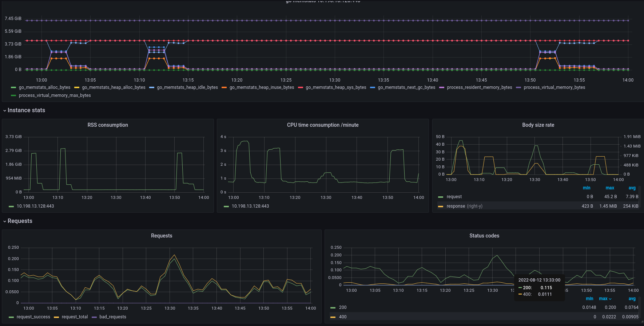Screen dimensions: 644x326
Task: Open CPU time consumption /minute panel menu
Action: pyautogui.click(x=323, y=125)
